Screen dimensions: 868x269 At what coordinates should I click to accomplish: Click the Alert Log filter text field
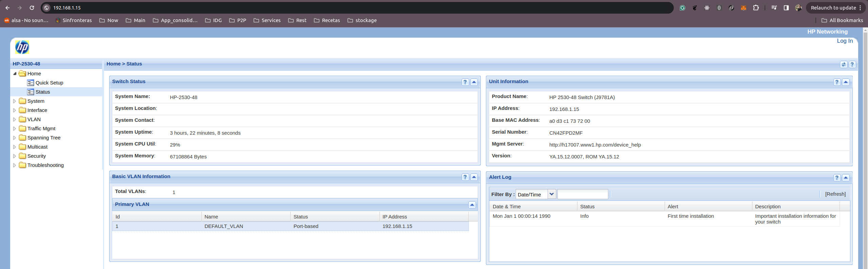[x=583, y=194]
